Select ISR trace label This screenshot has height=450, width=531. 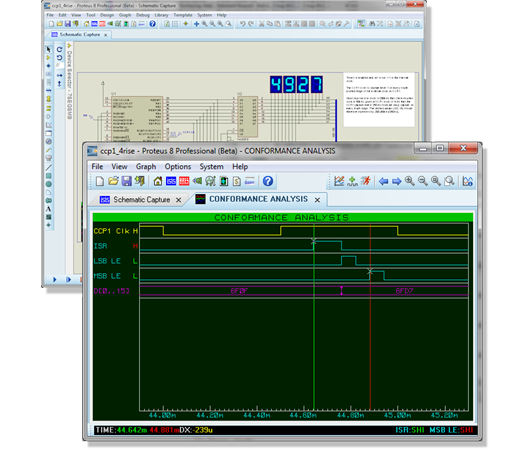coord(100,246)
